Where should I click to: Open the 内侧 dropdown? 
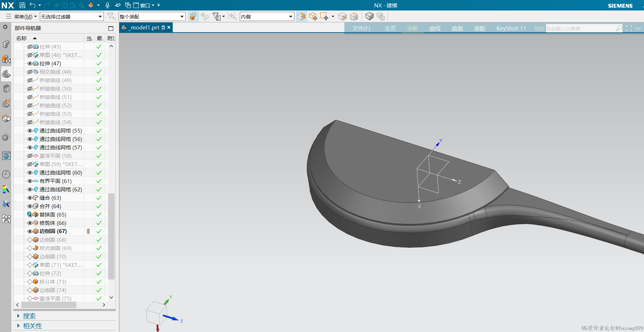coord(267,16)
